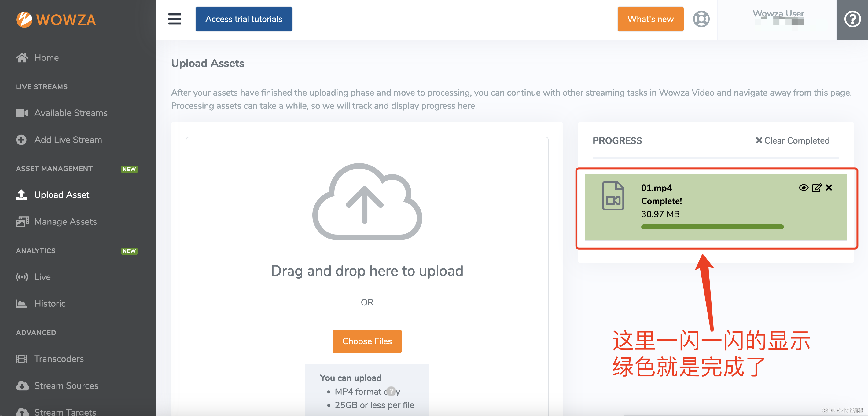Click the Add Live Stream plus icon
The width and height of the screenshot is (868, 416).
point(21,140)
